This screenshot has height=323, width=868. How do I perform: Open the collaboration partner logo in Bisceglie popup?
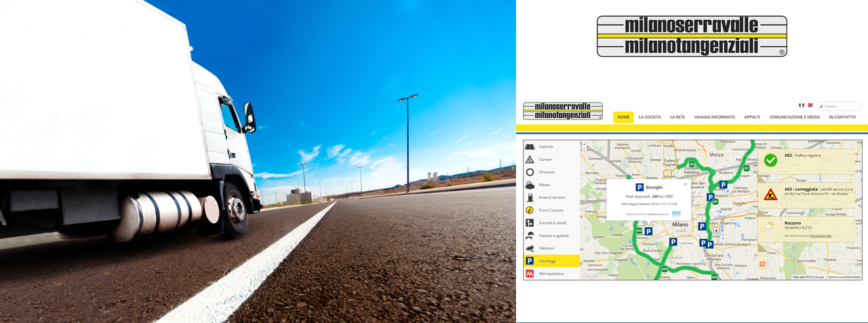click(x=676, y=212)
